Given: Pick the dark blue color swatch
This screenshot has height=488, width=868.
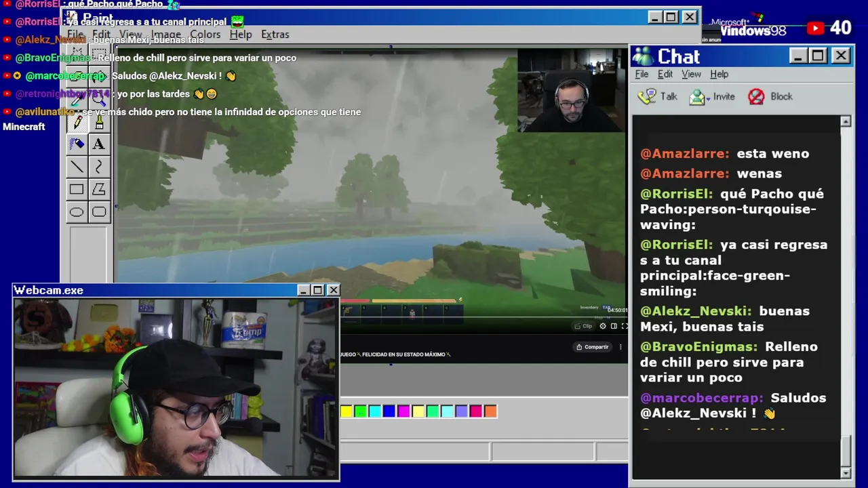Looking at the screenshot, I should point(389,411).
